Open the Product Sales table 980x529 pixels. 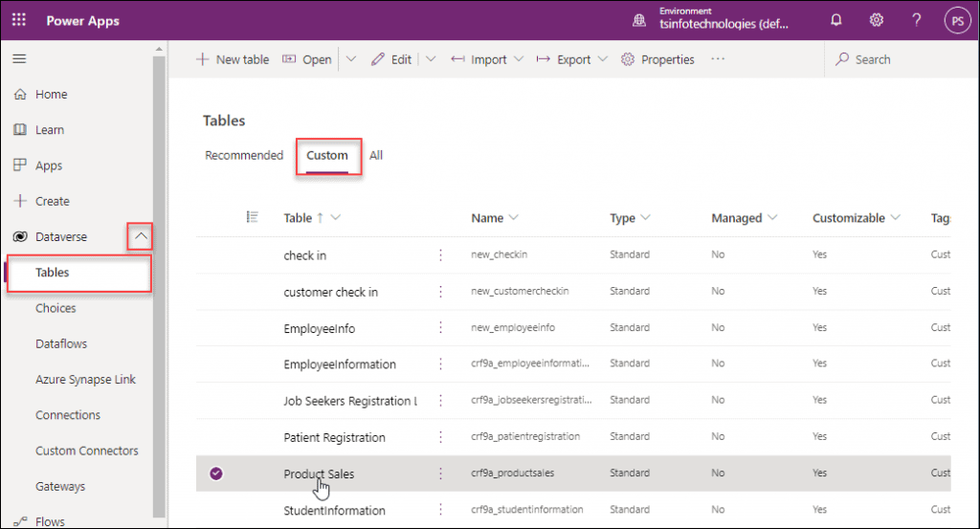(319, 474)
